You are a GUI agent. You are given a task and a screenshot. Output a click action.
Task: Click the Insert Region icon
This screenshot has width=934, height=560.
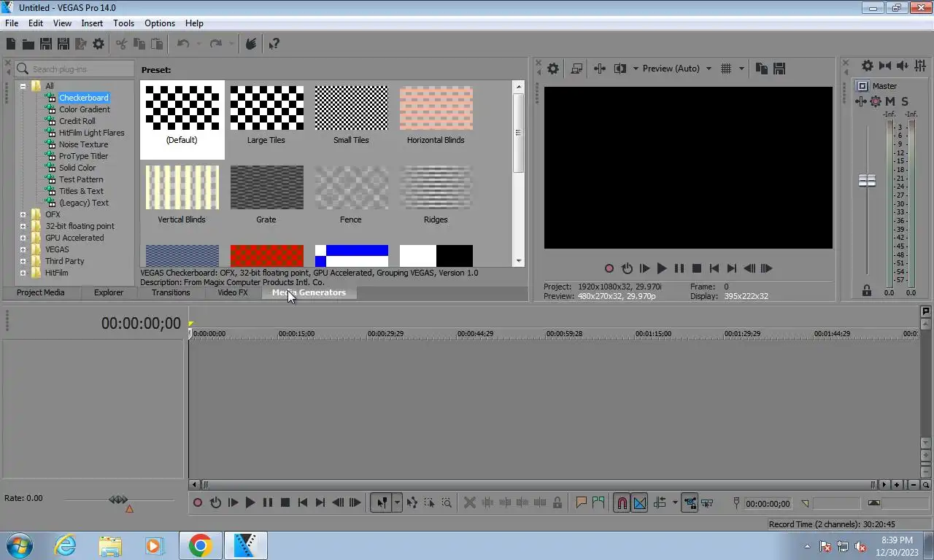tap(598, 503)
